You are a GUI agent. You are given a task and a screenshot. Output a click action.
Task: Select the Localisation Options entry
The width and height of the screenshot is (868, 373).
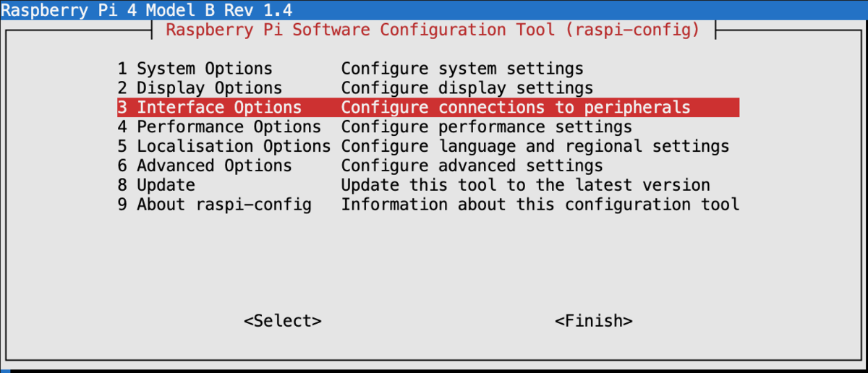point(224,146)
